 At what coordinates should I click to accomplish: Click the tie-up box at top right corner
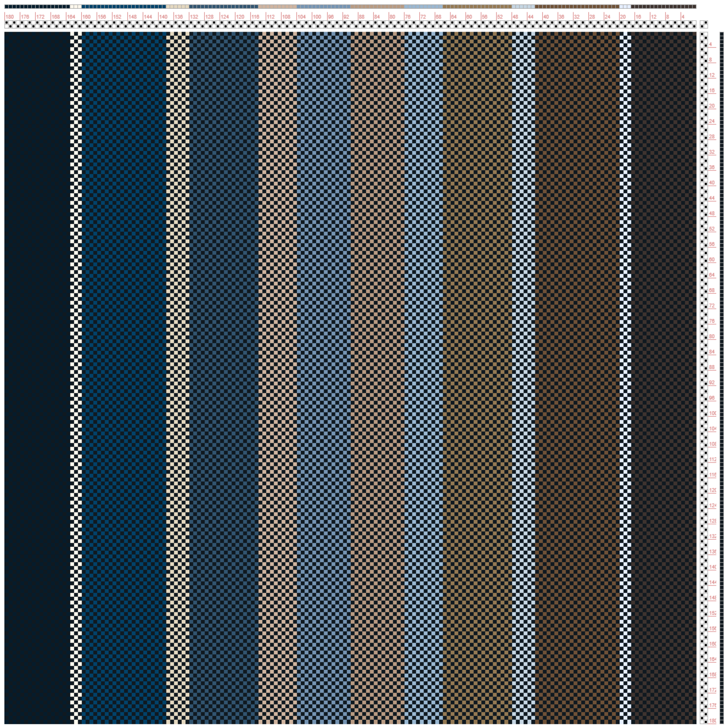[x=704, y=25]
